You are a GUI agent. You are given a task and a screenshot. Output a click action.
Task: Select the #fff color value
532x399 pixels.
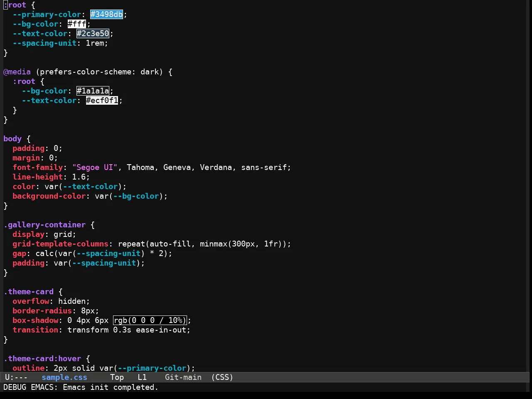coord(77,24)
